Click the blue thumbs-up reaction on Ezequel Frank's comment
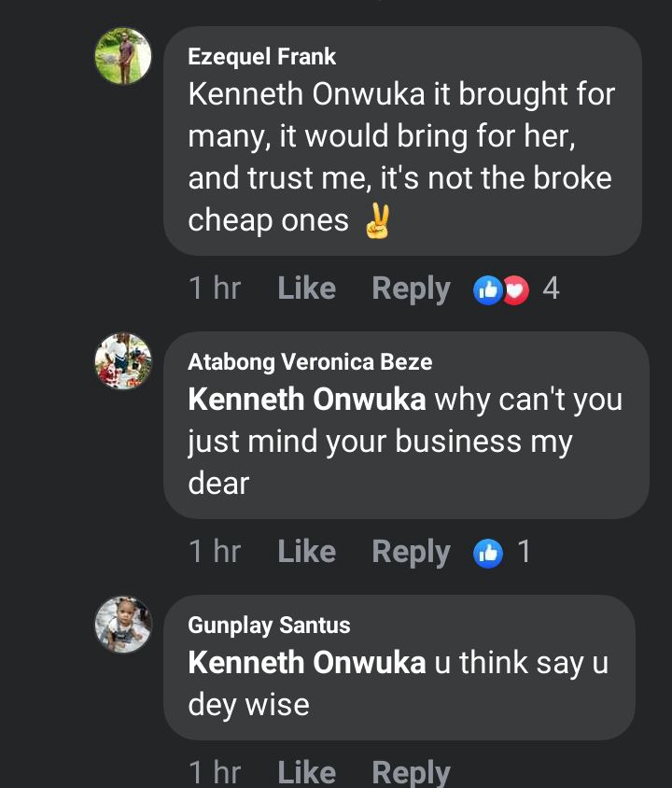Image resolution: width=672 pixels, height=788 pixels. point(487,289)
